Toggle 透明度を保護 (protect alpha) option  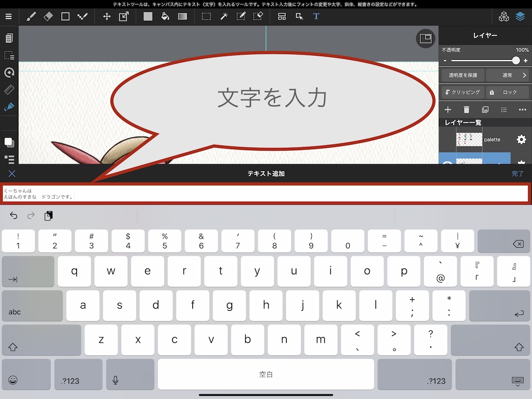462,75
